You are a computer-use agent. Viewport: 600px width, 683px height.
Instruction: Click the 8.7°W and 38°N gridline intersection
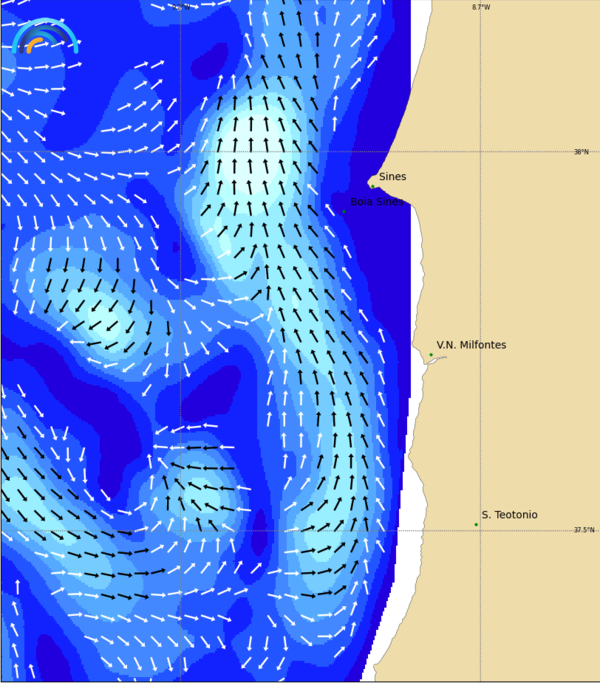click(480, 152)
